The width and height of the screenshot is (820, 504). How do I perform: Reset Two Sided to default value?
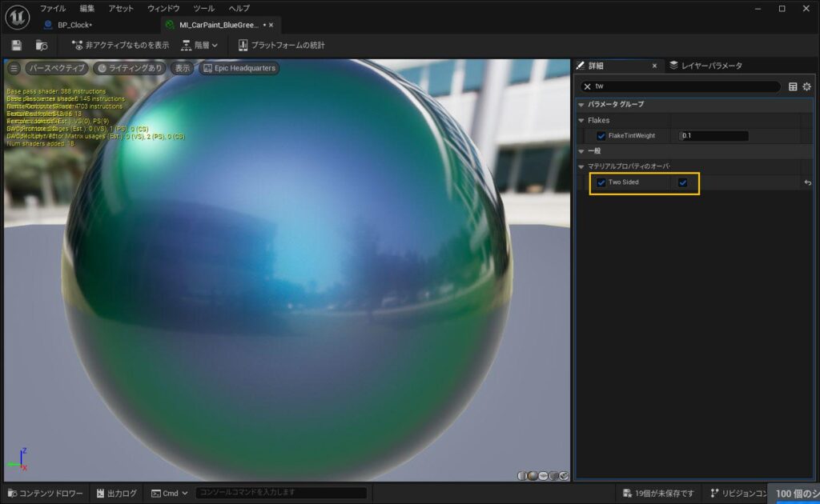tap(808, 183)
